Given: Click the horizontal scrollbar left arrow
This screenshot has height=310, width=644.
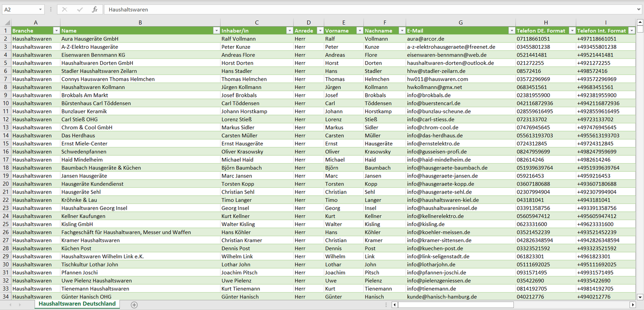Looking at the screenshot, I should coord(394,305).
